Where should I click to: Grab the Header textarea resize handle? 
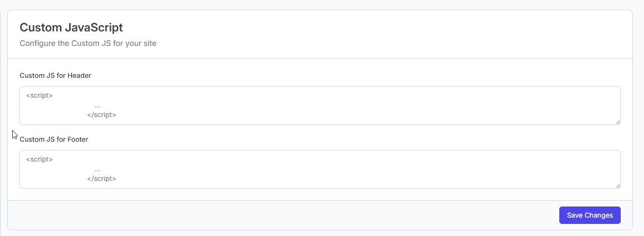tap(618, 122)
